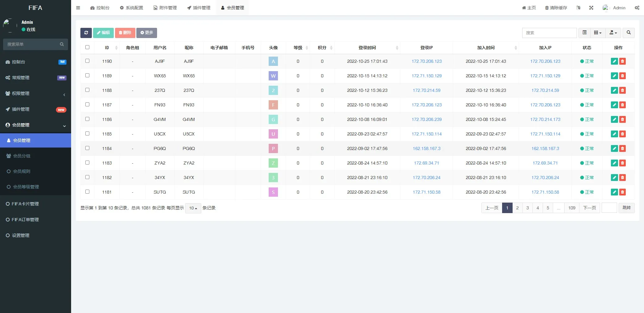644x313 pixels.
Task: Open the export data dropdown
Action: (613, 33)
